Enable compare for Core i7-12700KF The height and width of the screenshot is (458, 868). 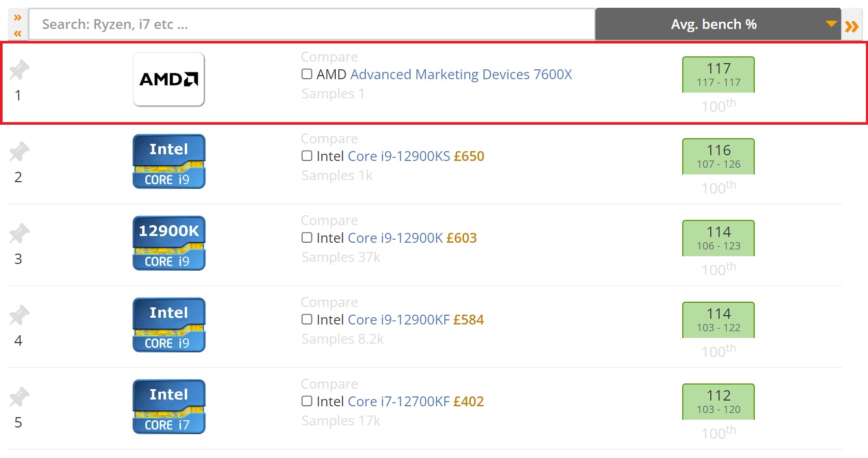pos(307,401)
